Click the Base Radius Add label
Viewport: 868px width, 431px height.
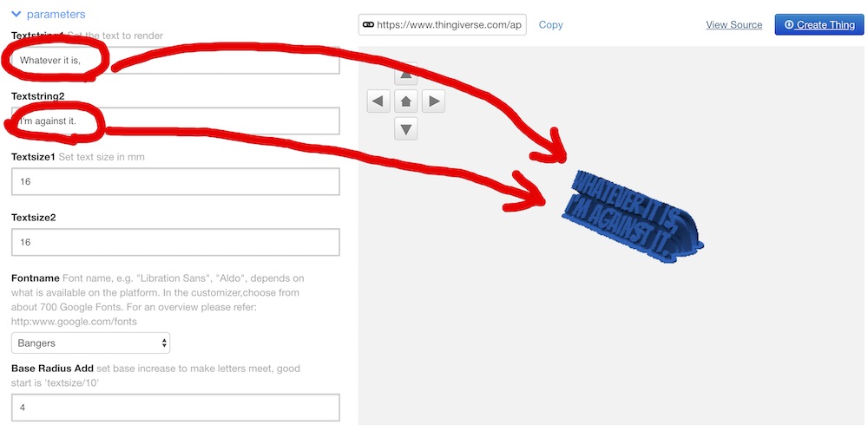[53, 368]
